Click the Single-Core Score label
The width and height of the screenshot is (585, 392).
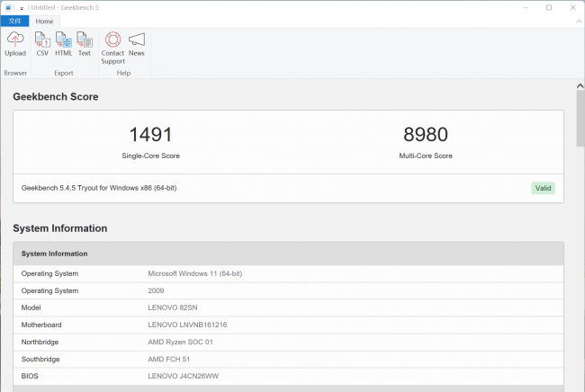(x=150, y=156)
